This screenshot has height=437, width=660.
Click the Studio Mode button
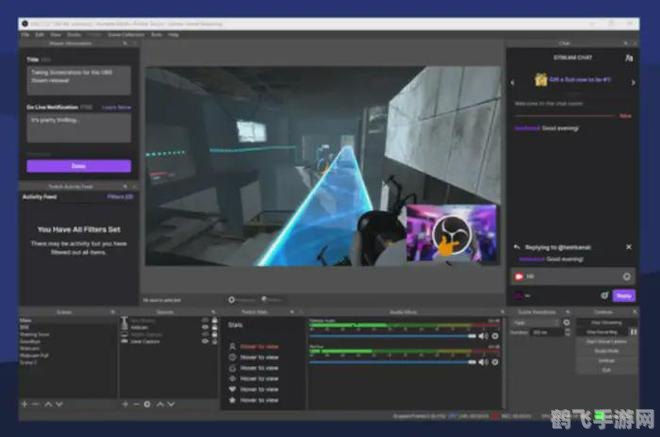[x=606, y=351]
